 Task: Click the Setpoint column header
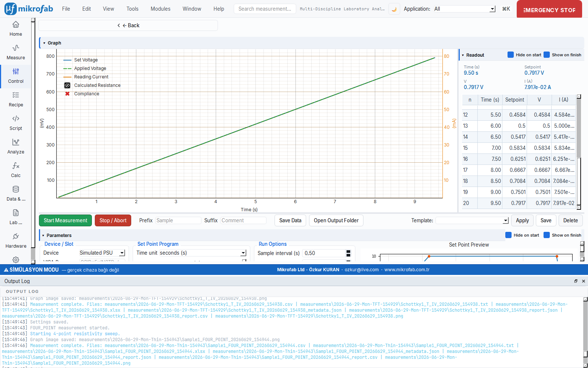click(x=514, y=100)
